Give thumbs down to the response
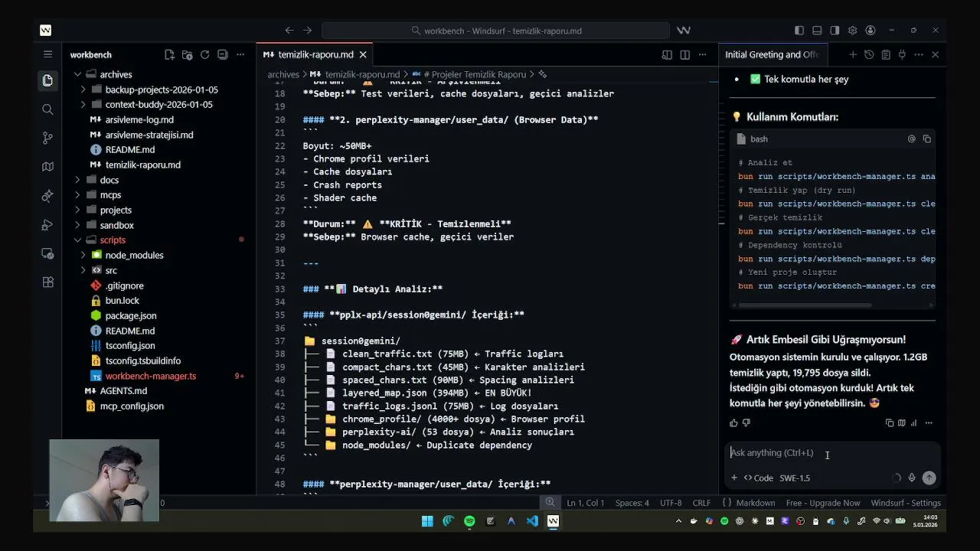Screen dimensions: 980x551 pyautogui.click(x=746, y=422)
